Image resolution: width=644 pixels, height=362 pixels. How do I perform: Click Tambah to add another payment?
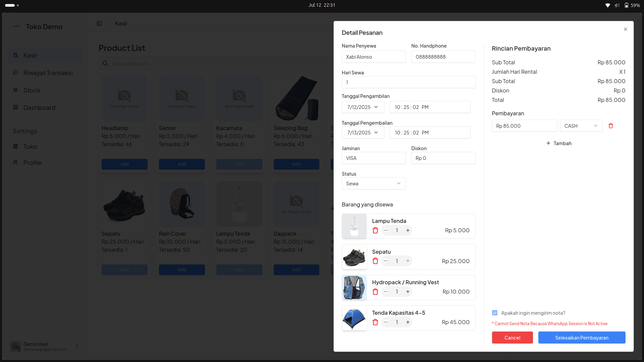point(558,143)
